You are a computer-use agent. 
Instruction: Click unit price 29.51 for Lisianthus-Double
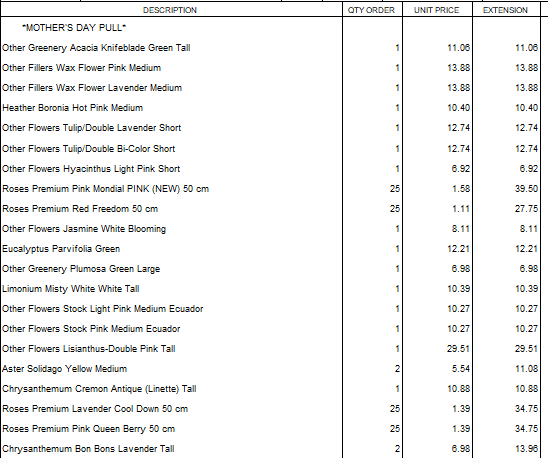459,349
